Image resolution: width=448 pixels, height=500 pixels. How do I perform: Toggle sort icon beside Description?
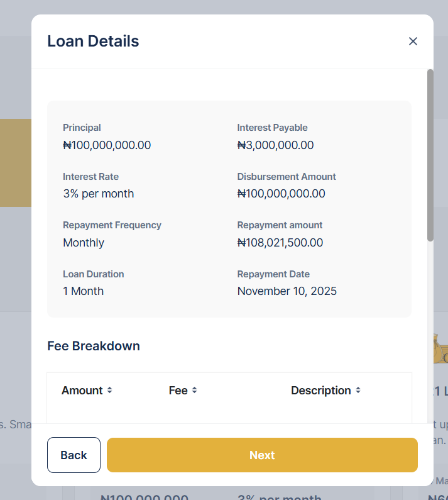358,391
